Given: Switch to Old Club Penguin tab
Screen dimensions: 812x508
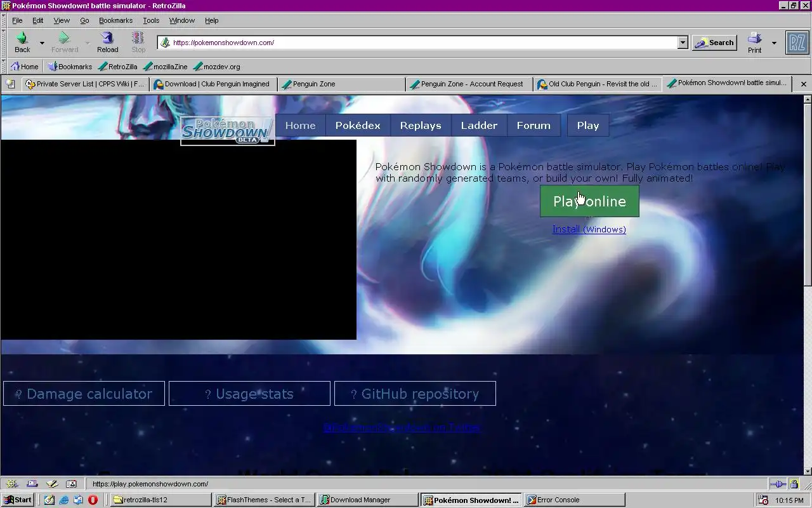Looking at the screenshot, I should pos(598,84).
